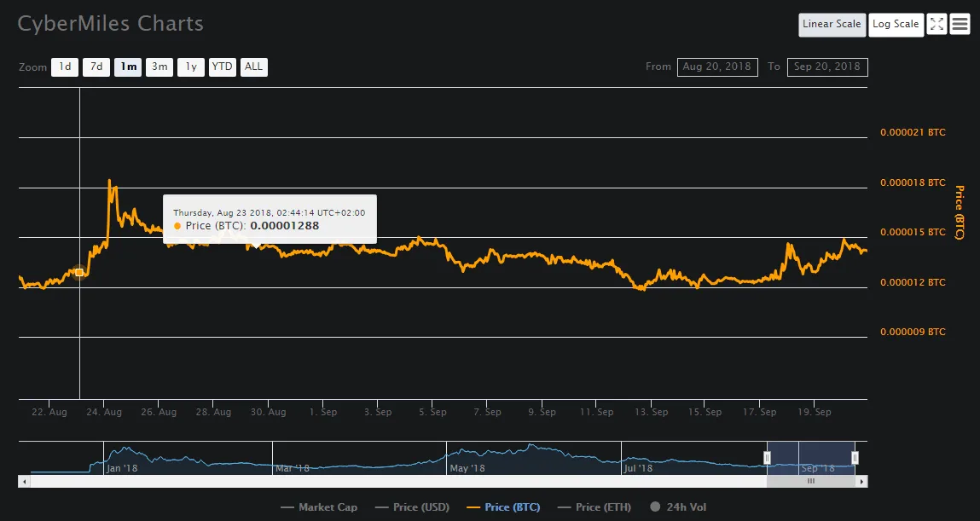
Task: Click highlighted data point on price line
Action: coord(79,272)
